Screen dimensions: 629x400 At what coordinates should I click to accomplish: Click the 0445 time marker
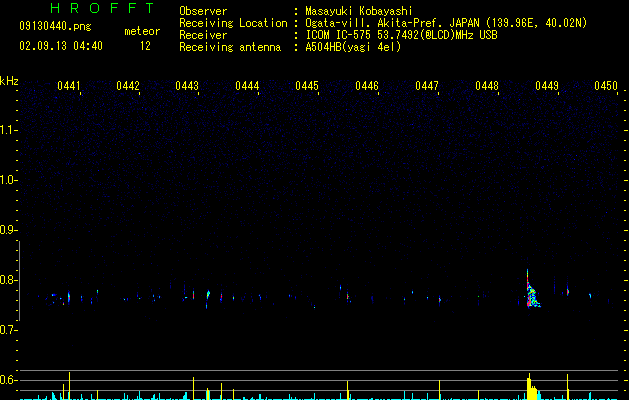click(307, 86)
